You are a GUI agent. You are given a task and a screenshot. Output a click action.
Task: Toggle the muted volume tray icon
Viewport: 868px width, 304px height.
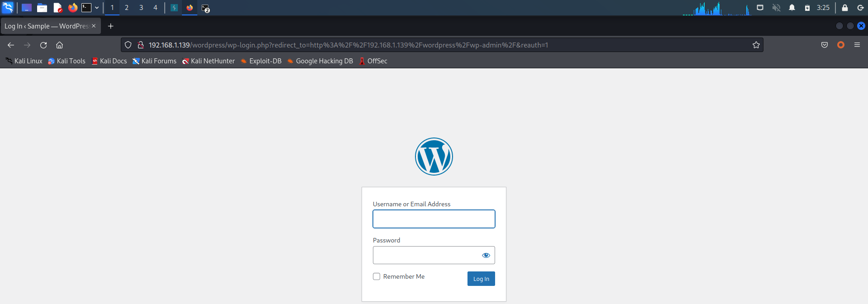pyautogui.click(x=776, y=8)
